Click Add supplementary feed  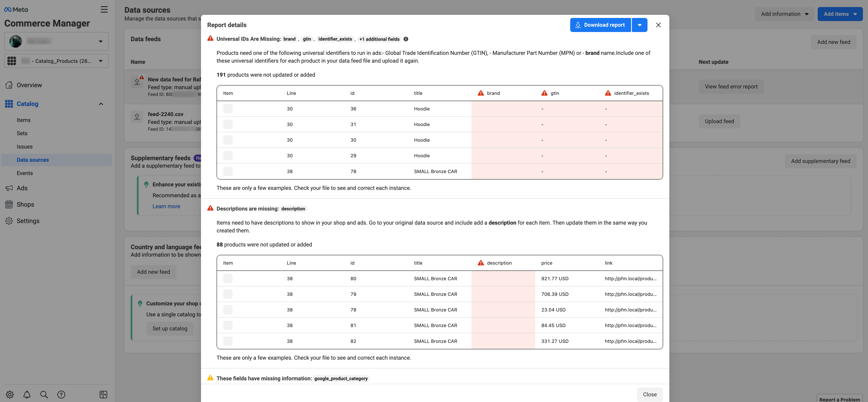[821, 161]
